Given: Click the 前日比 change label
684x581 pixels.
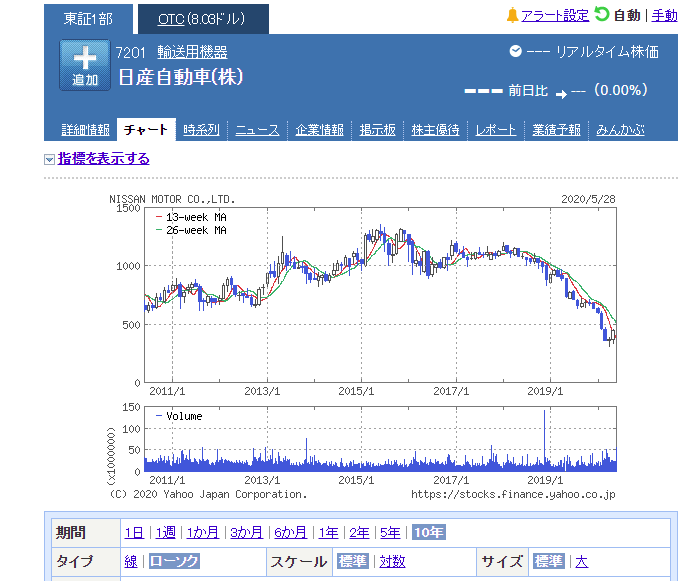Looking at the screenshot, I should [x=528, y=91].
